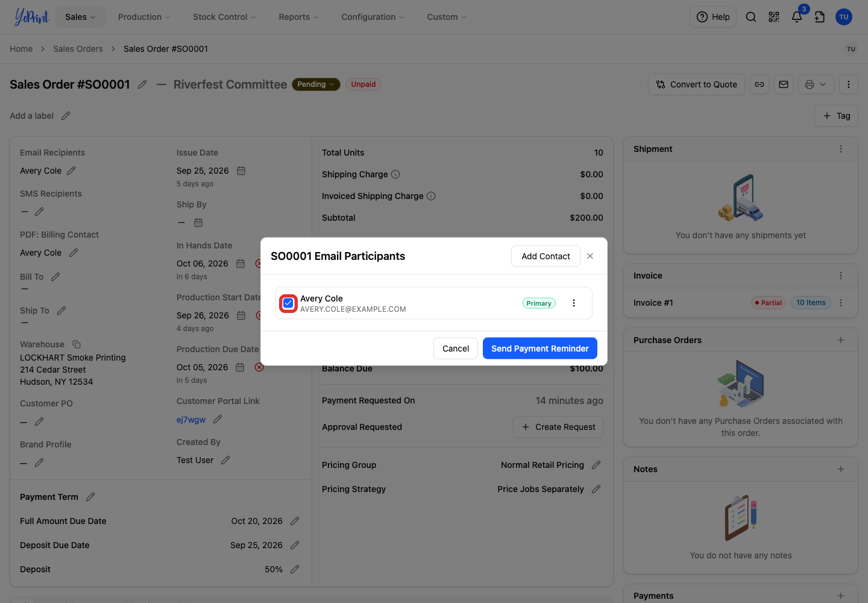Uncheck the Avery Cole participant checkbox

point(288,303)
